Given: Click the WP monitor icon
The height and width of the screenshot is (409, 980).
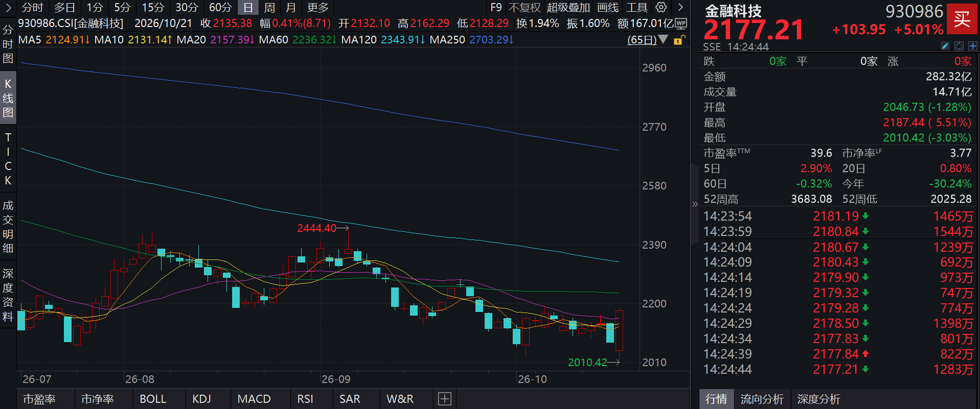Looking at the screenshot, I should point(680,23).
